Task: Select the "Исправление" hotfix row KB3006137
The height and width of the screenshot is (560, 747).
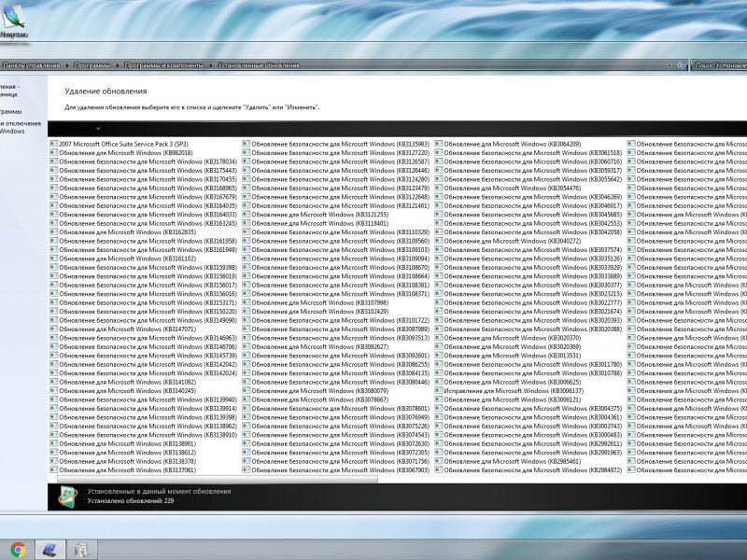Action: tap(509, 390)
